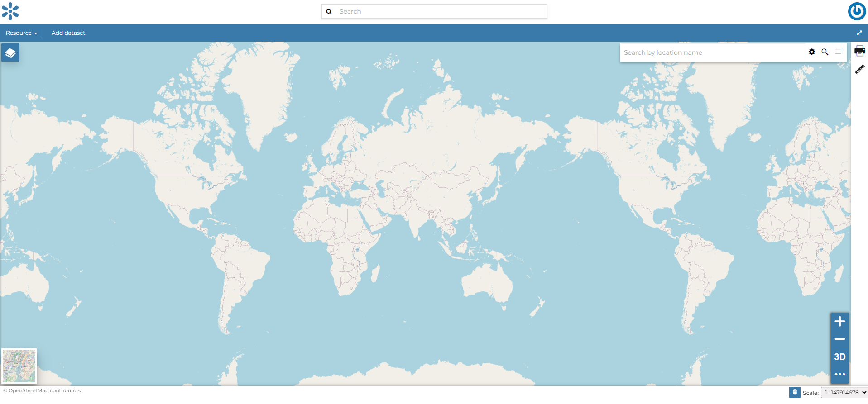Click the GeoNode logo icon
Viewport: 868px width, 404px height.
(10, 11)
